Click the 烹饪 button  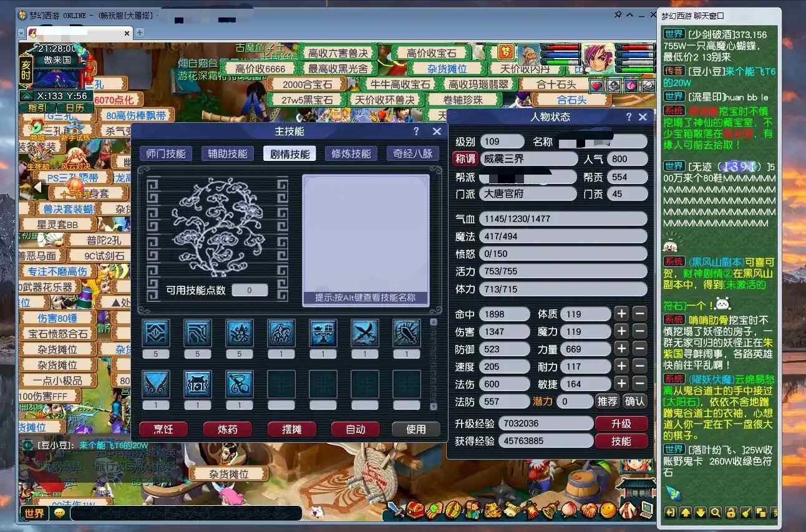(x=163, y=429)
